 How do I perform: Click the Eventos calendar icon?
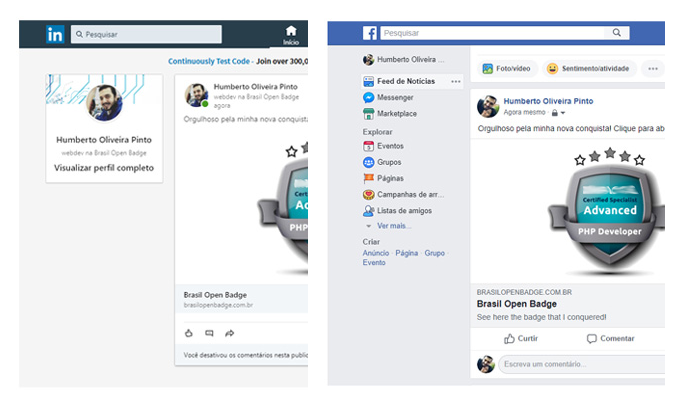point(369,146)
